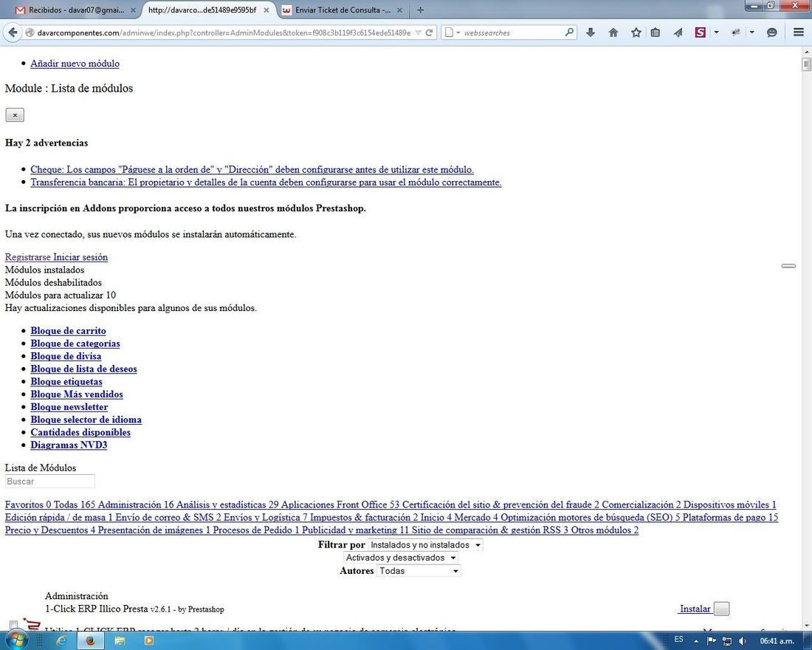The image size is (812, 650).
Task: Click the browser address bar
Action: pos(224,32)
